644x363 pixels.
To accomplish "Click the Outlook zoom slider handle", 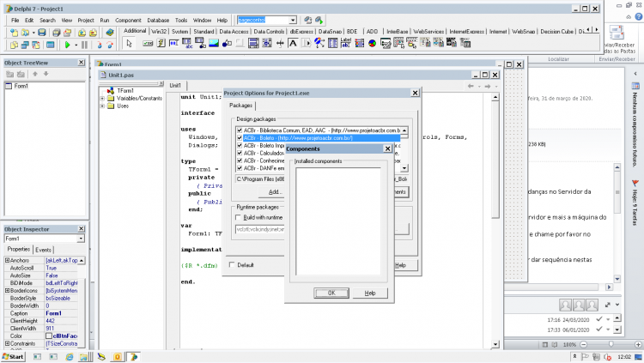I will point(611,344).
